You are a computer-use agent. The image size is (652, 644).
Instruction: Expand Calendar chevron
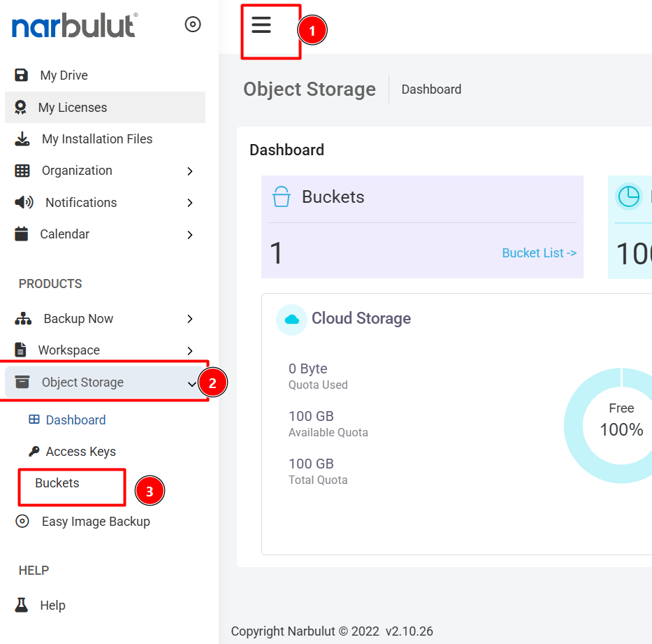[x=190, y=235]
